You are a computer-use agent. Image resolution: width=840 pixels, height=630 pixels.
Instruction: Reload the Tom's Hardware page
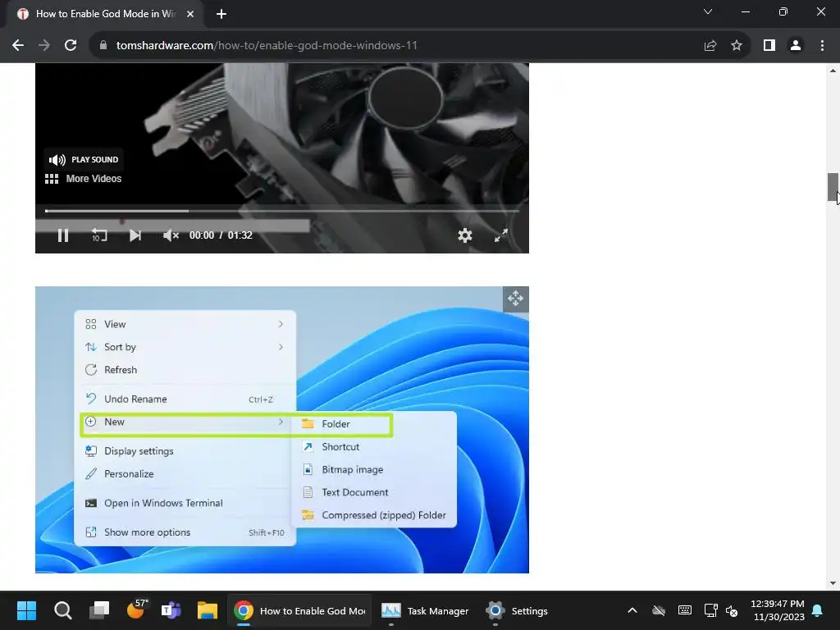(71, 46)
